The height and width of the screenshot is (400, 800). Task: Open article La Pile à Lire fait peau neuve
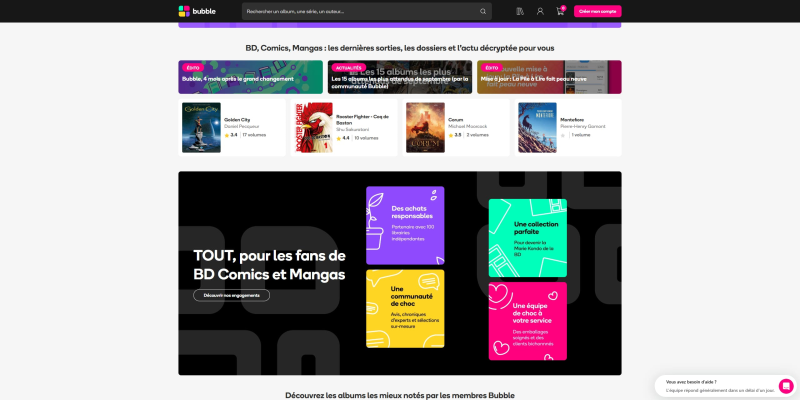point(549,77)
